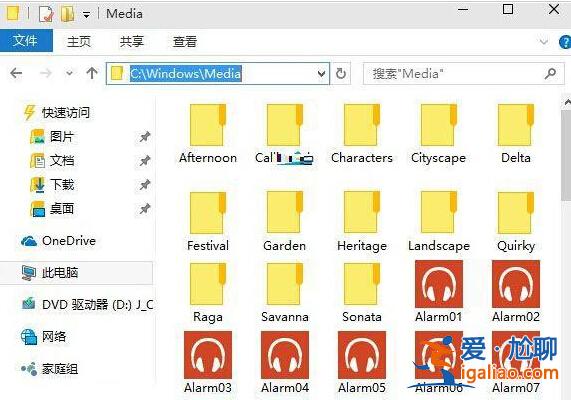The height and width of the screenshot is (400, 571).
Task: Select 网络 in navigation pane
Action: [44, 337]
